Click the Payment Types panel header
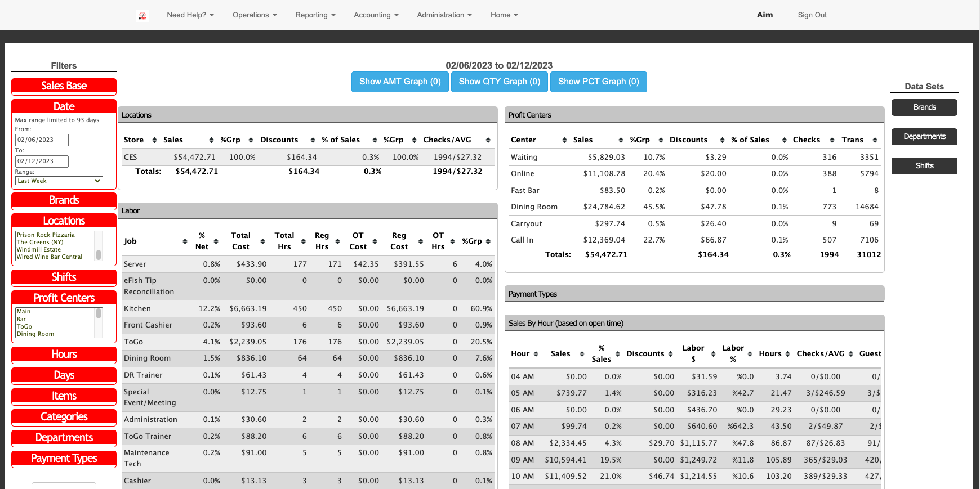The image size is (980, 489). pos(694,294)
